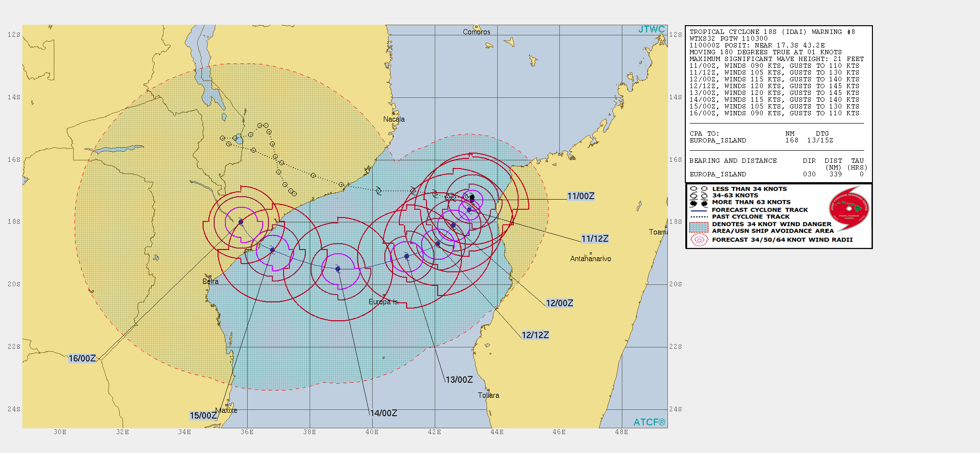Click the 16/00Z forecast time label
The image size is (980, 453).
coord(82,359)
